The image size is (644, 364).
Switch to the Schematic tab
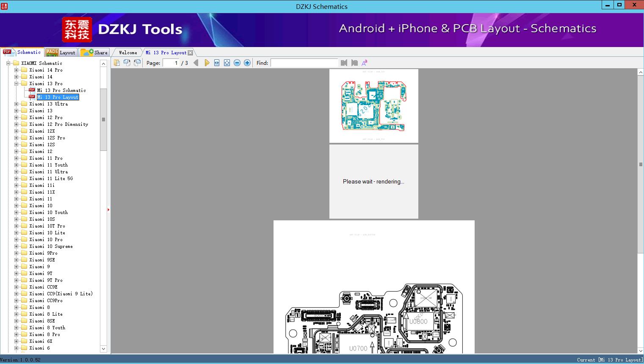coord(22,52)
